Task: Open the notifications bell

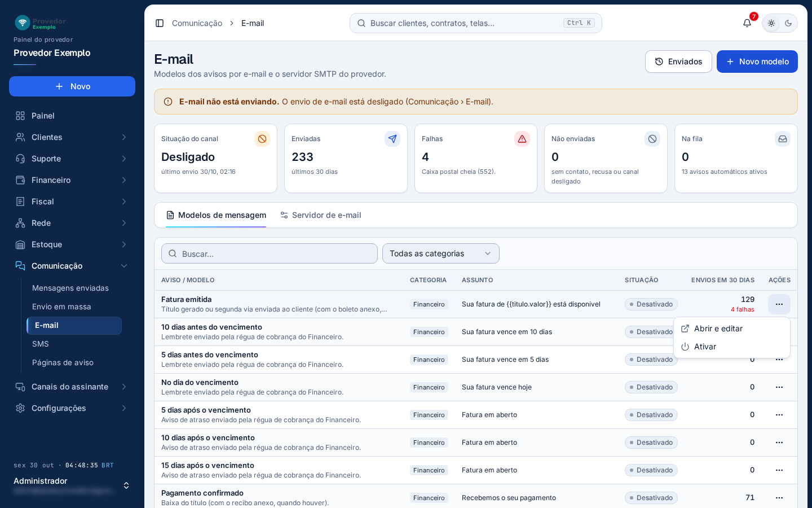Action: click(x=747, y=23)
